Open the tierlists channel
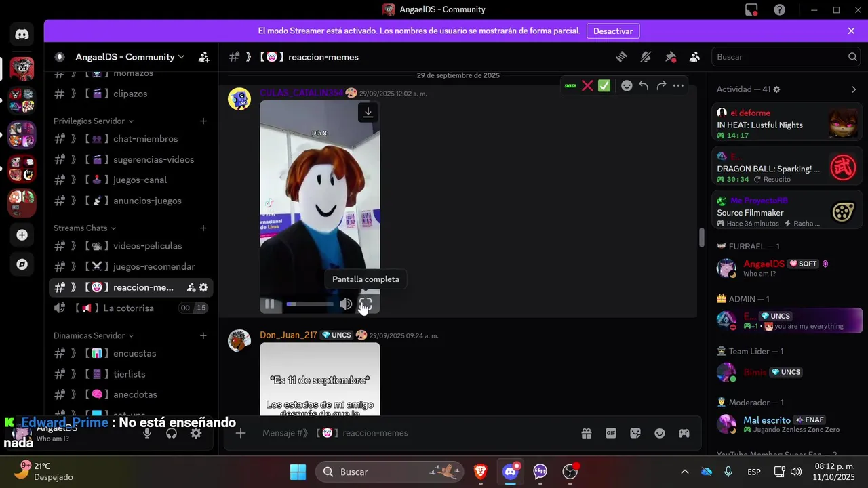This screenshot has height=488, width=868. (x=130, y=374)
